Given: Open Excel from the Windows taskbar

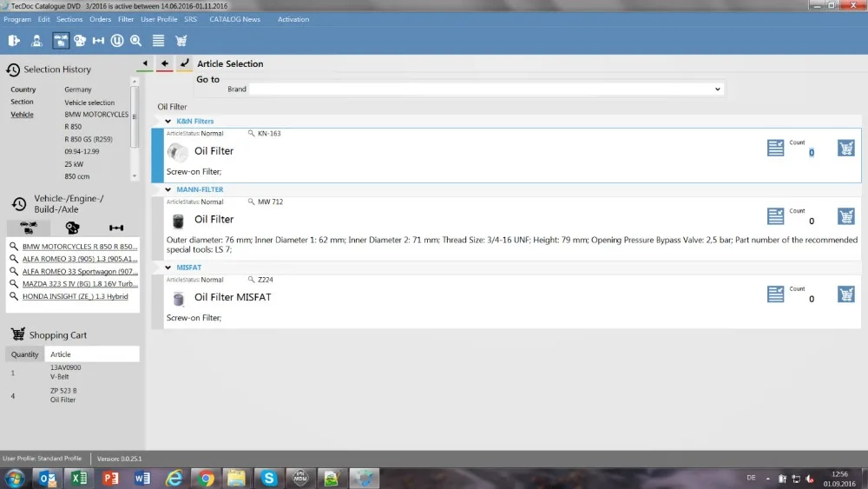Looking at the screenshot, I should click(79, 478).
